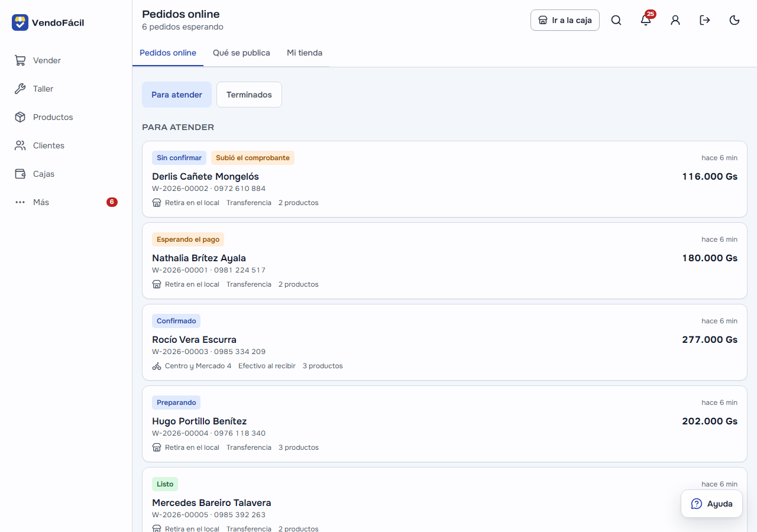The height and width of the screenshot is (532, 757).
Task: Select the Para atender filter
Action: coord(177,95)
